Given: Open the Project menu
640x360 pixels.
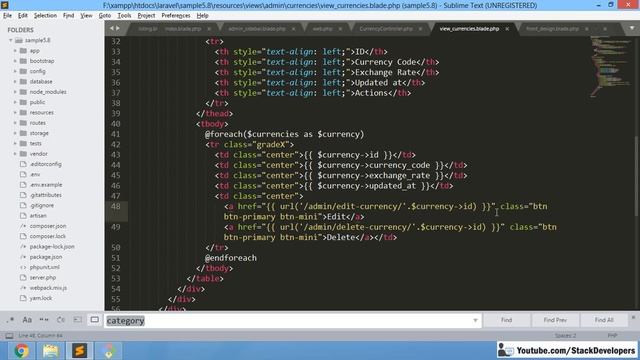Looking at the screenshot, I should tap(146, 16).
